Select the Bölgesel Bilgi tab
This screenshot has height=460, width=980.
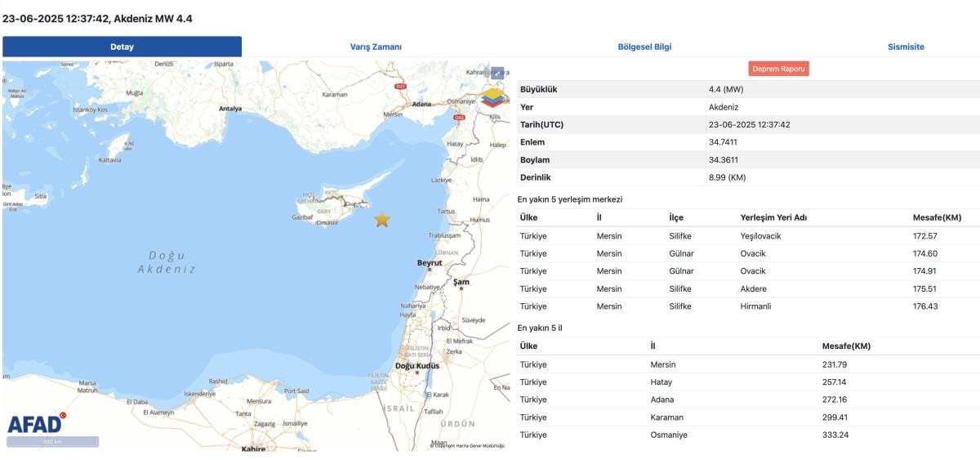click(644, 47)
